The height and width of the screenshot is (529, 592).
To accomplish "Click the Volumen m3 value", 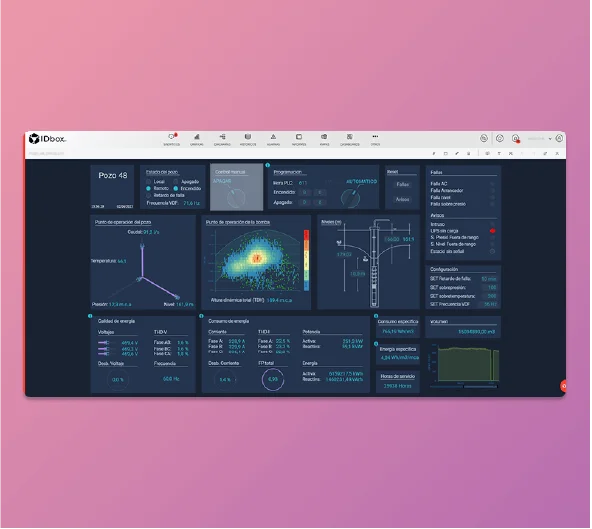I will [x=476, y=332].
